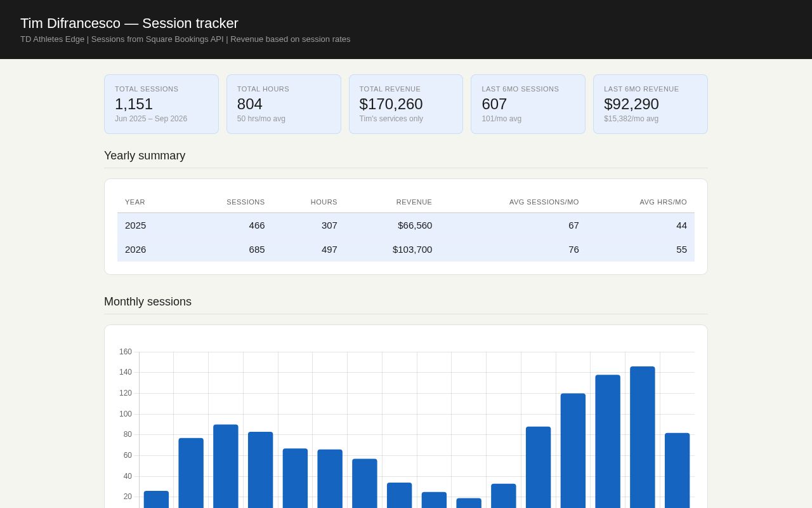Select the 2026 row in the yearly summary

[x=406, y=249]
